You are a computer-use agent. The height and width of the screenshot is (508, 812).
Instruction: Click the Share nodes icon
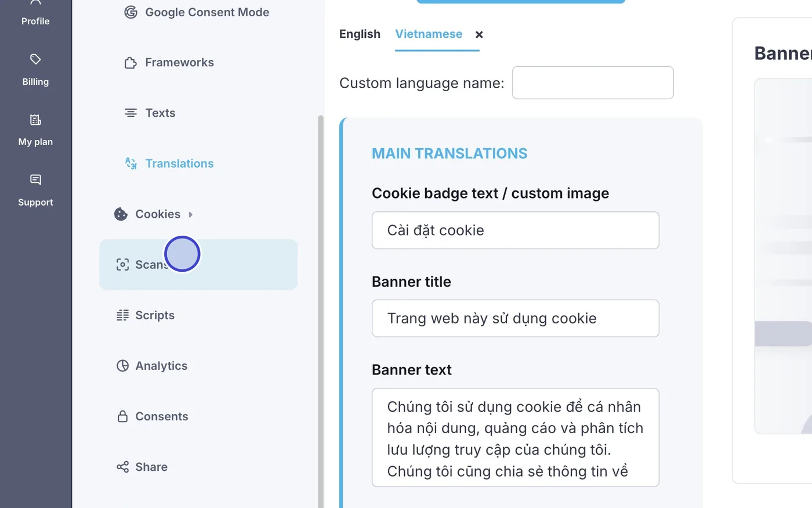point(122,467)
